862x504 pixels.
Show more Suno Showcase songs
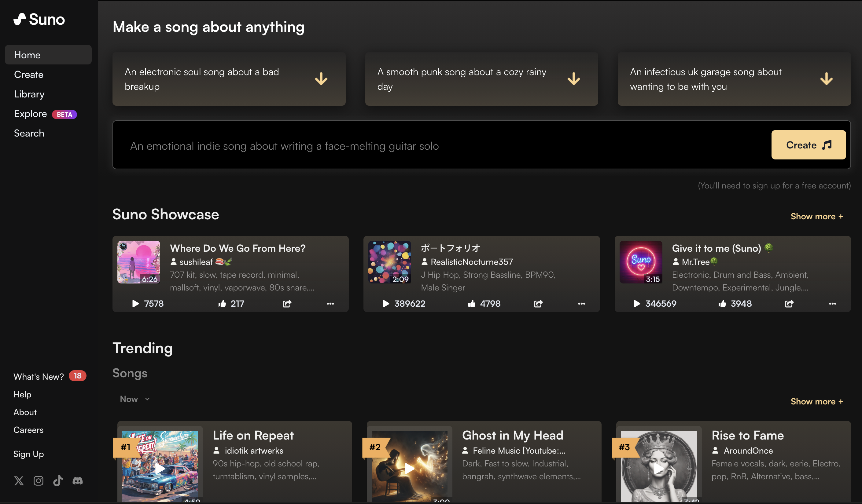point(817,217)
